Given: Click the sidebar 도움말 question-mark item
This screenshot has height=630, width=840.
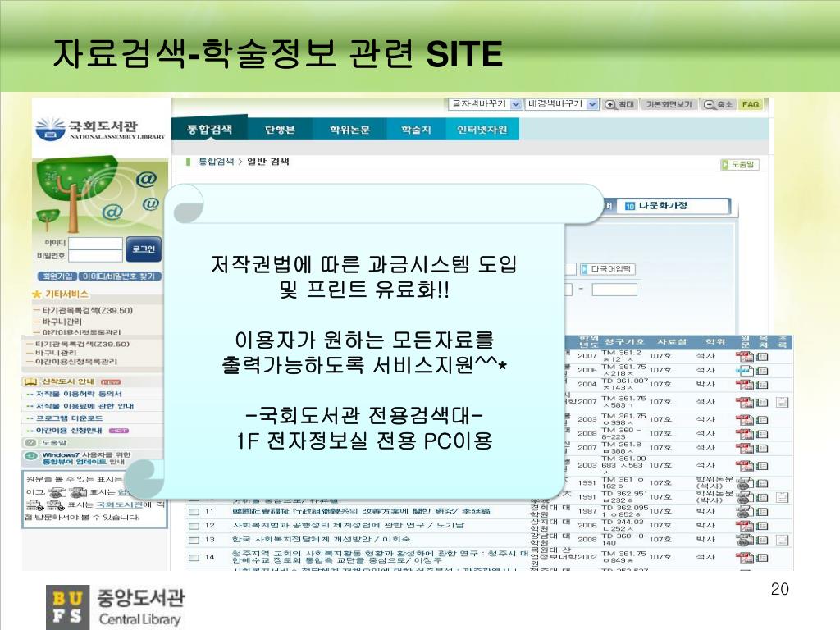Looking at the screenshot, I should [47, 443].
